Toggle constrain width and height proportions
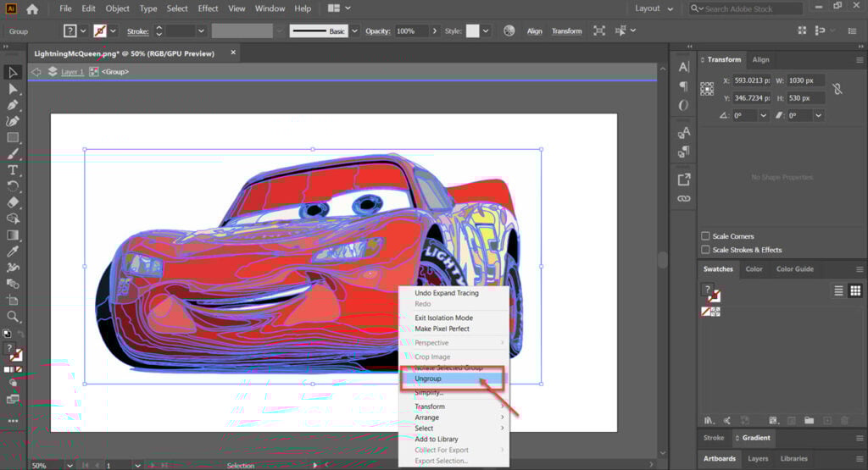This screenshot has width=868, height=470. 837,88
